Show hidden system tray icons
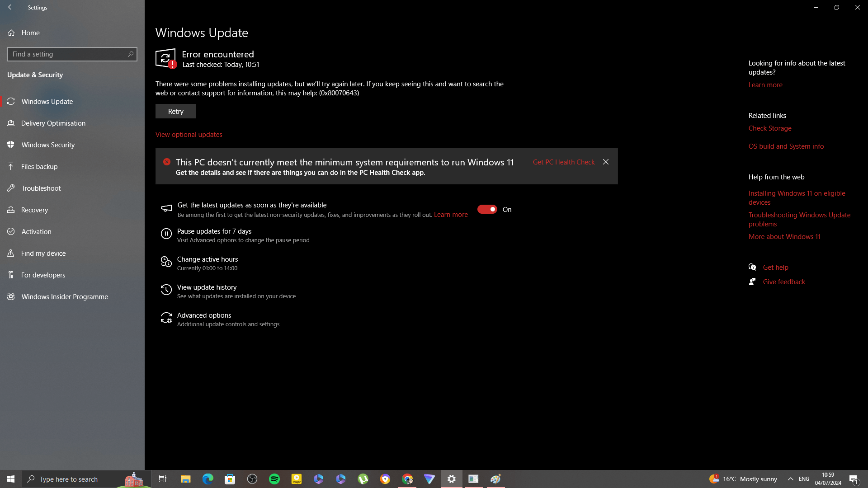Screen dimensions: 868x488 tap(790, 479)
